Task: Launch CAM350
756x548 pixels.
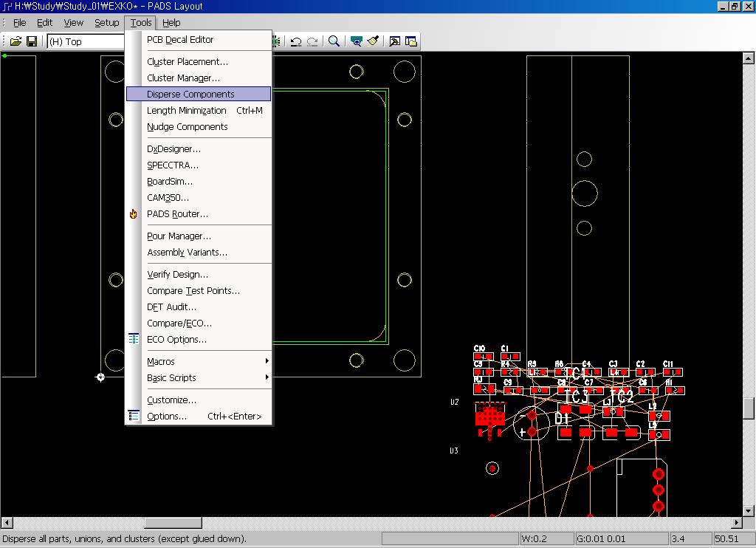Action: click(199, 198)
